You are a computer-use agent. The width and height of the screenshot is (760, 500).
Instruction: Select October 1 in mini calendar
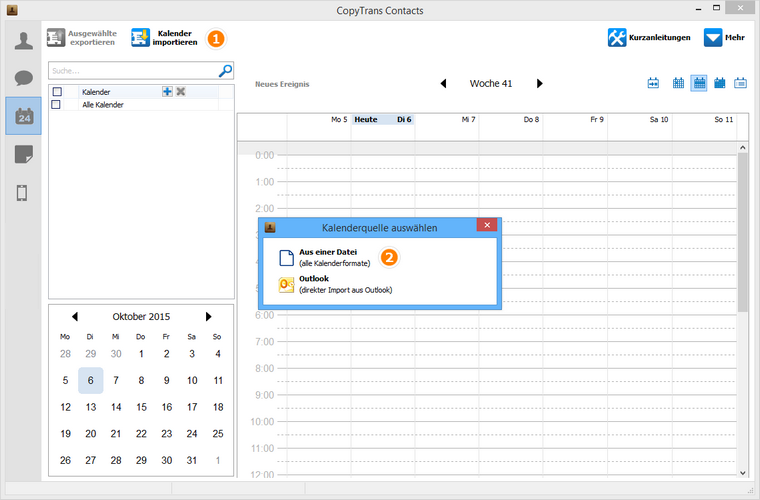point(141,354)
